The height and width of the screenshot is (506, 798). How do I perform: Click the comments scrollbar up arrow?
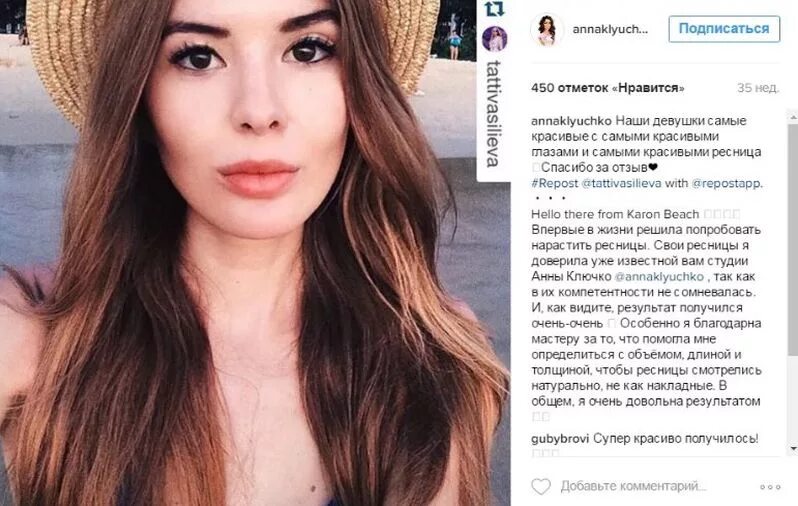(x=793, y=118)
